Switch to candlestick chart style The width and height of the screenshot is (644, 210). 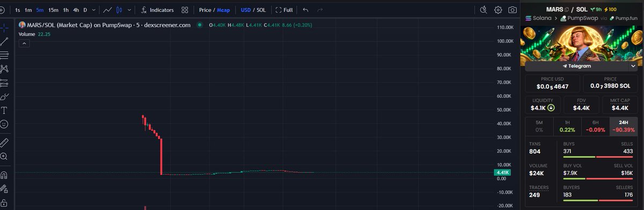point(120,10)
